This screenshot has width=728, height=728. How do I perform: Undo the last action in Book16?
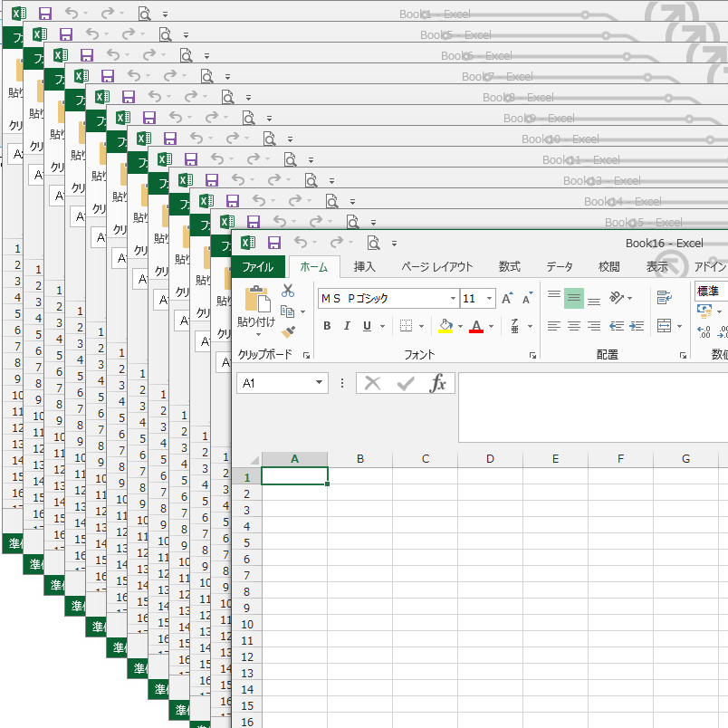coord(301,243)
